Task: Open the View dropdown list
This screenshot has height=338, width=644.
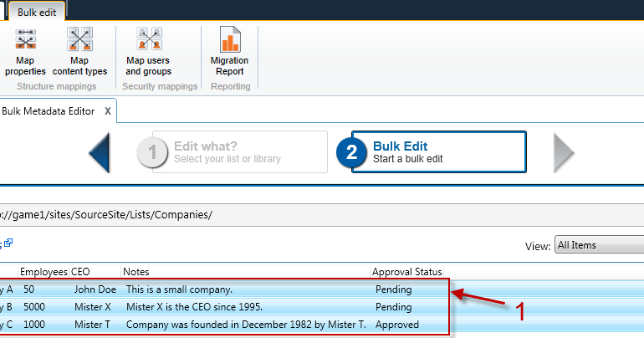Action: 597,245
